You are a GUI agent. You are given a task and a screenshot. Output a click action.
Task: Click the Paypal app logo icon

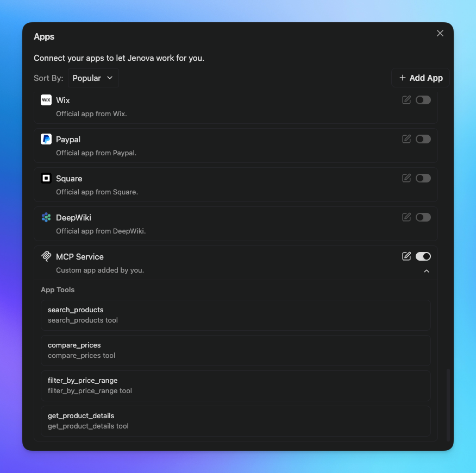tap(46, 139)
